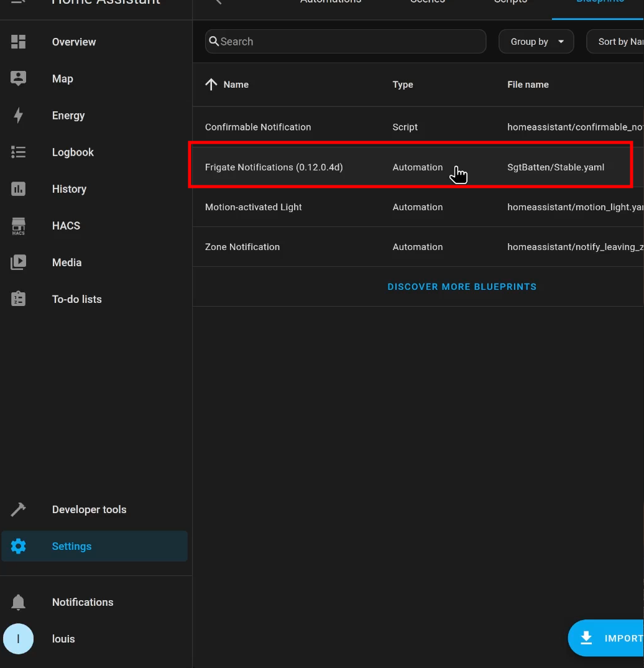
Task: Open the Notifications panel
Action: point(94,602)
